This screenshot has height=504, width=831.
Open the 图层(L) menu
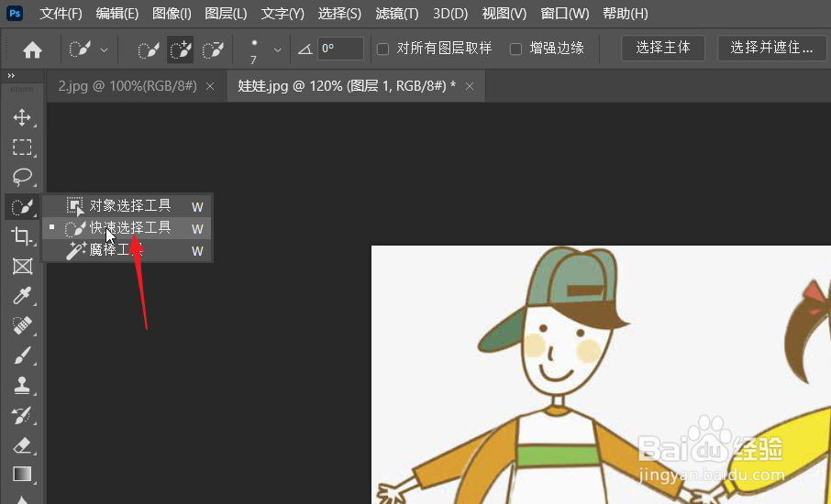pos(227,13)
